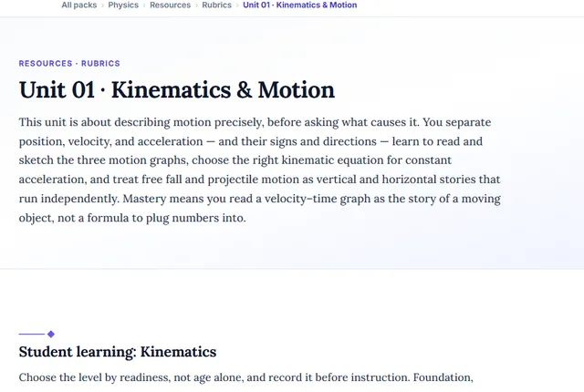Click the RESOURCES · RUBRICS label
This screenshot has height=392, width=584.
[69, 64]
